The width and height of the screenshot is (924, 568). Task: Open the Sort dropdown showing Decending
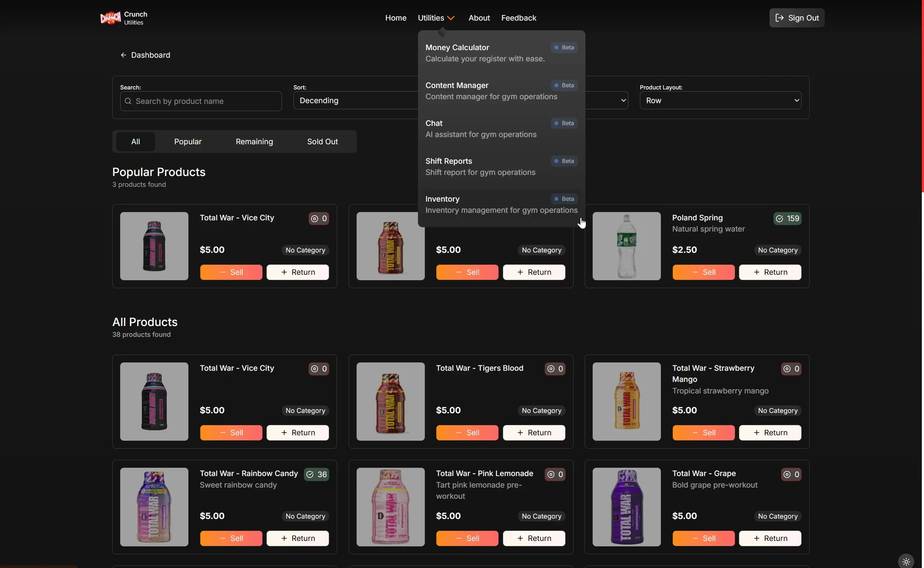(x=355, y=100)
